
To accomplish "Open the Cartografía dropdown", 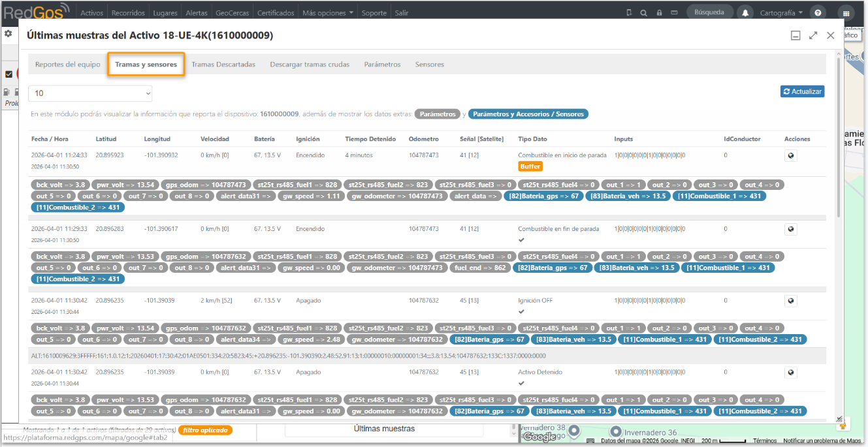I will coord(780,12).
